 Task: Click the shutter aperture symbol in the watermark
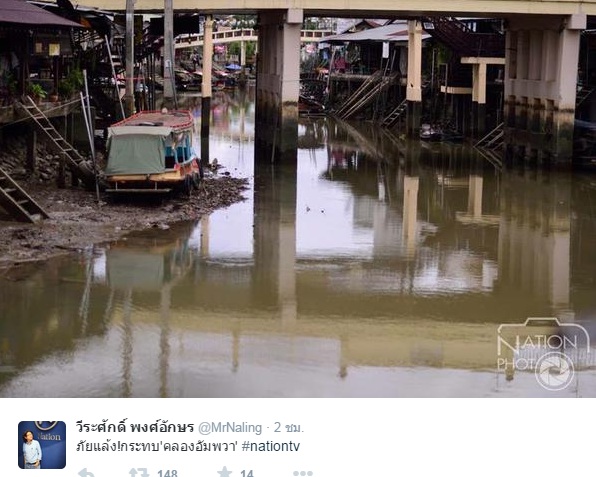(555, 371)
